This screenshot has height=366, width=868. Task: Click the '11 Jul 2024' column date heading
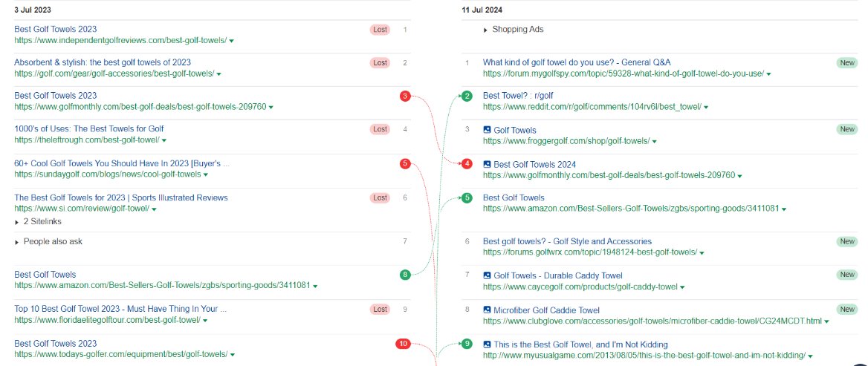tap(482, 10)
